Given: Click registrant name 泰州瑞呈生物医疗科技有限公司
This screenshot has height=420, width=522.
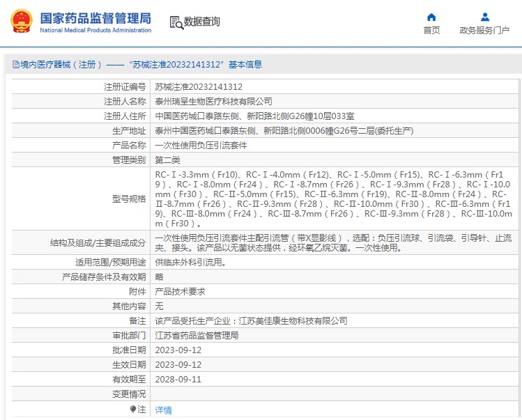Looking at the screenshot, I should coord(213,102).
